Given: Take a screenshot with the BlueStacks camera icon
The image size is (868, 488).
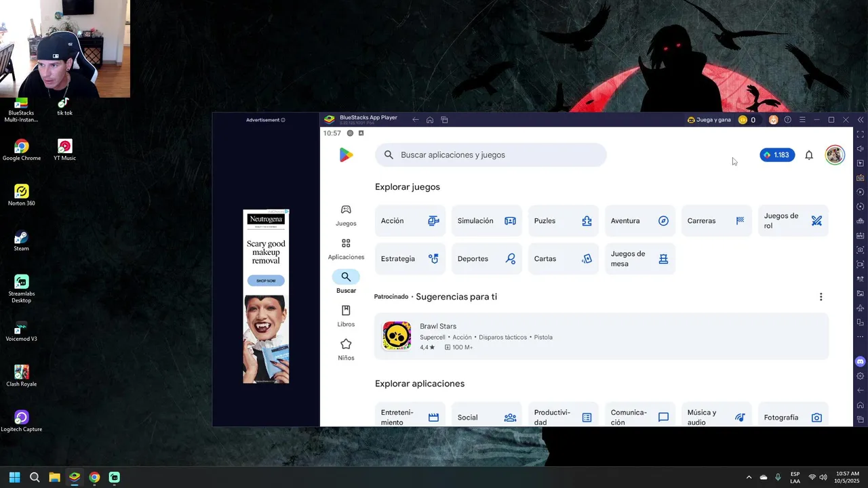Looking at the screenshot, I should coord(861,250).
